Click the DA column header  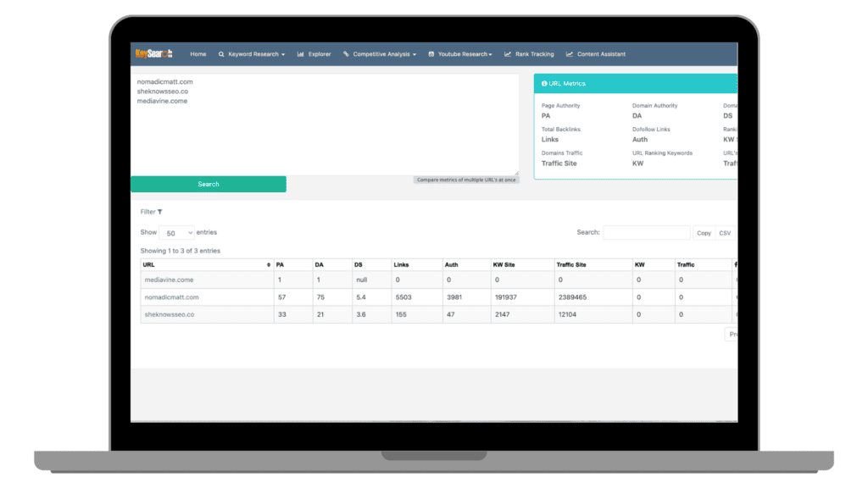pyautogui.click(x=331, y=265)
